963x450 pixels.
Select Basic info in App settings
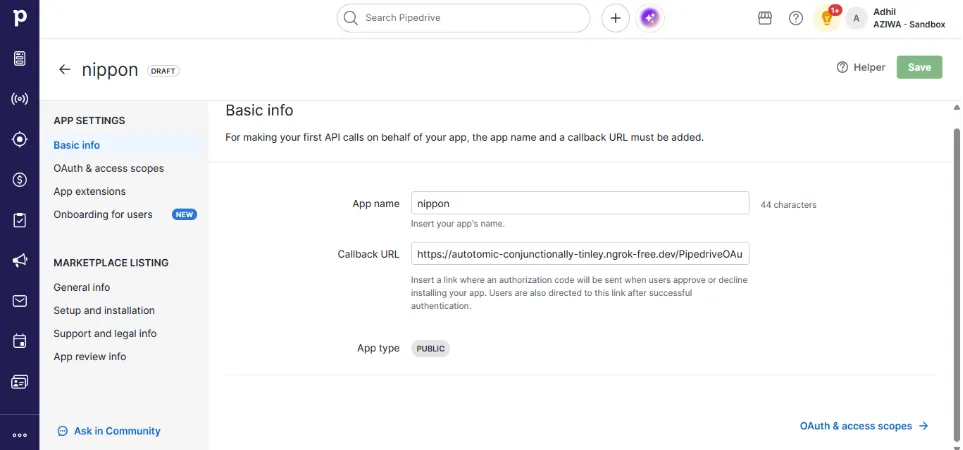coord(77,145)
